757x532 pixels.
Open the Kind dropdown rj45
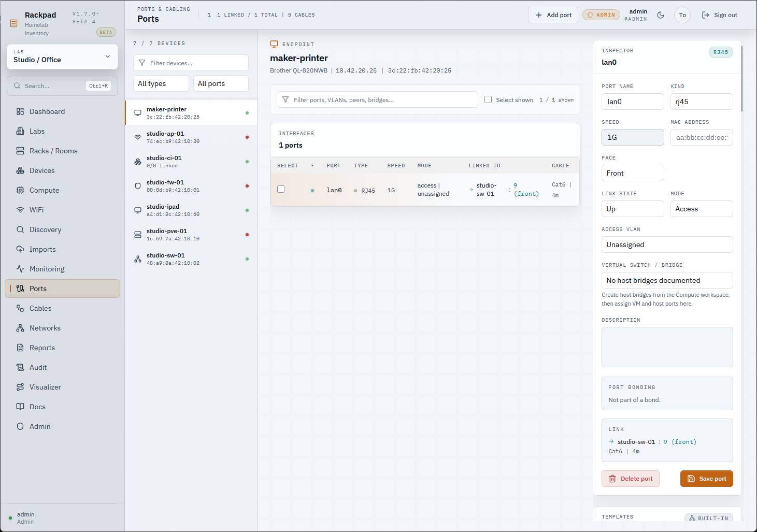click(702, 102)
